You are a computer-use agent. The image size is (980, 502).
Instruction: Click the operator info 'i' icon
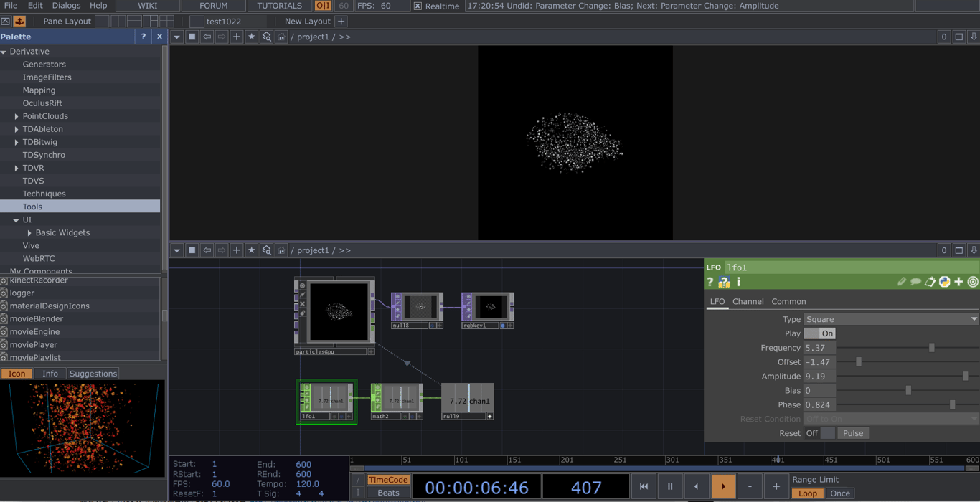coord(738,282)
